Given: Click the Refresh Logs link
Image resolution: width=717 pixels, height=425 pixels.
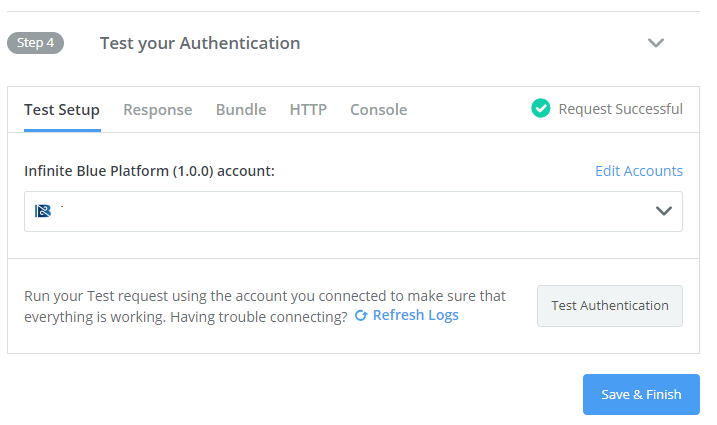Looking at the screenshot, I should [x=416, y=315].
